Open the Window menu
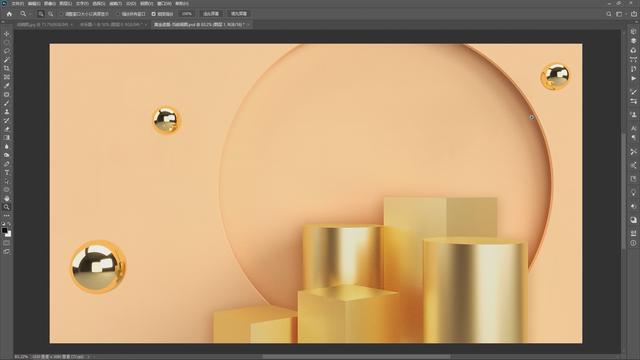640x360 pixels. tap(164, 3)
